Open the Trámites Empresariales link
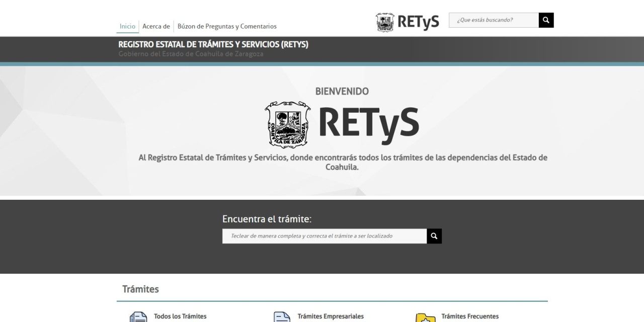Screen dimensions: 644x322 click(331, 316)
